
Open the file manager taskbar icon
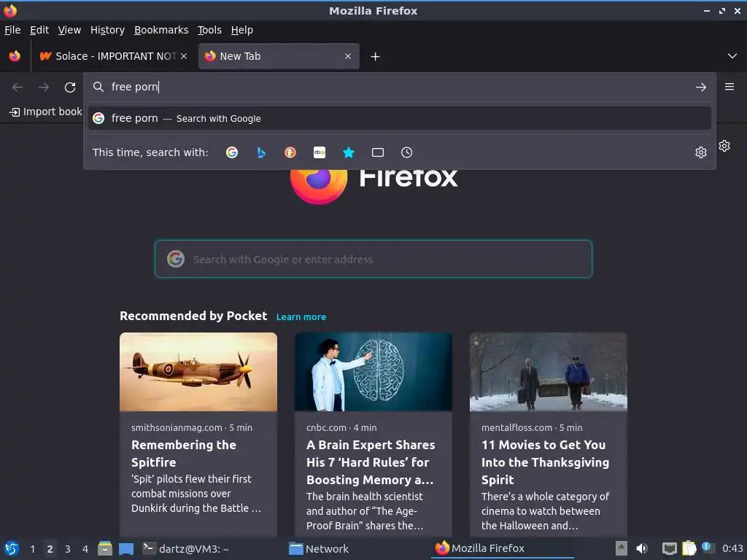pos(105,548)
